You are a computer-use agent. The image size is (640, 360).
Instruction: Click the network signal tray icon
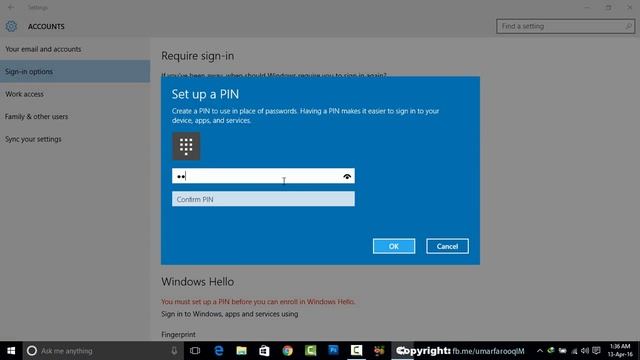574,351
